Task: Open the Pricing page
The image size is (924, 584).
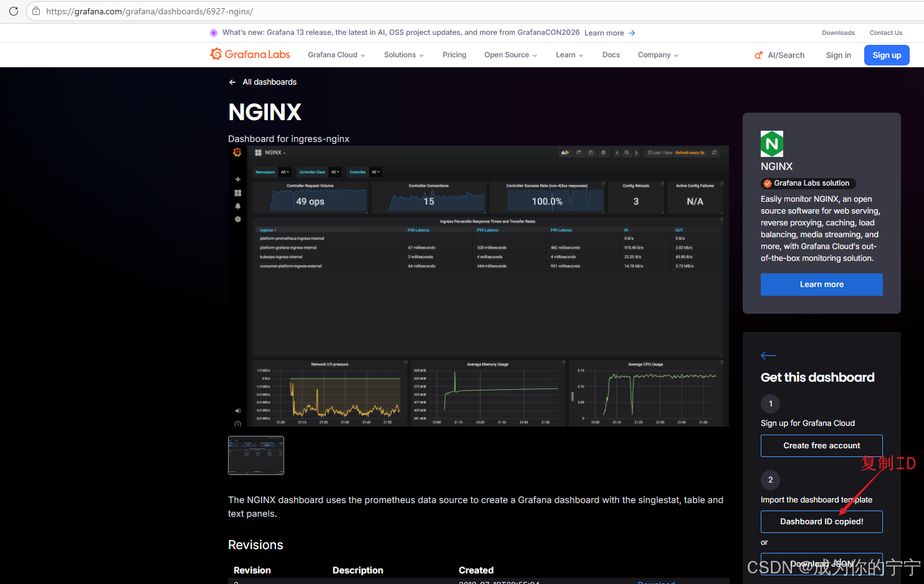Action: click(x=454, y=55)
